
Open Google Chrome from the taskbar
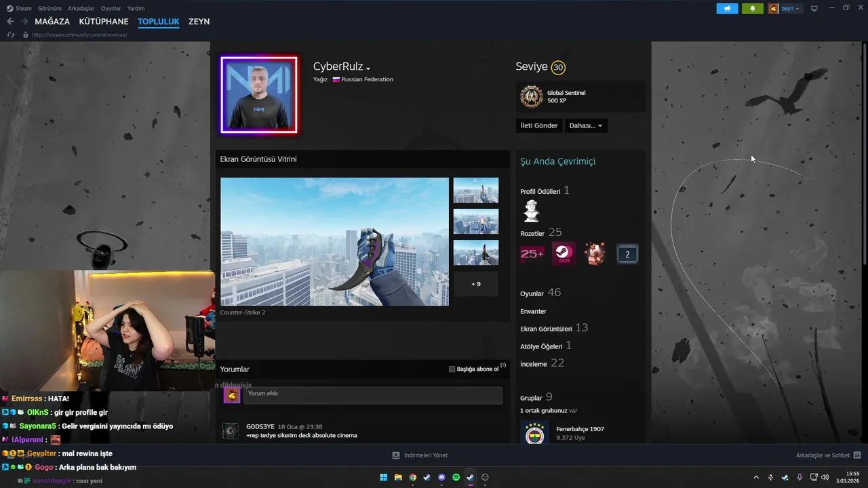click(412, 477)
